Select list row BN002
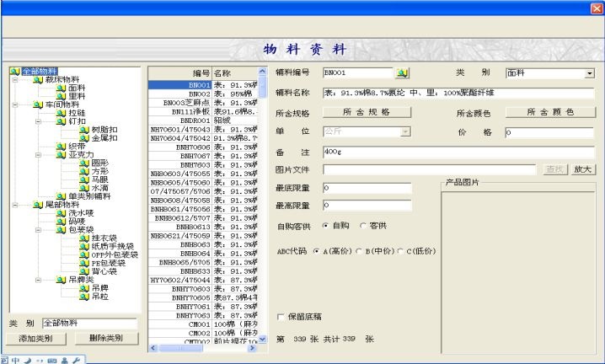605x364 pixels. click(203, 94)
